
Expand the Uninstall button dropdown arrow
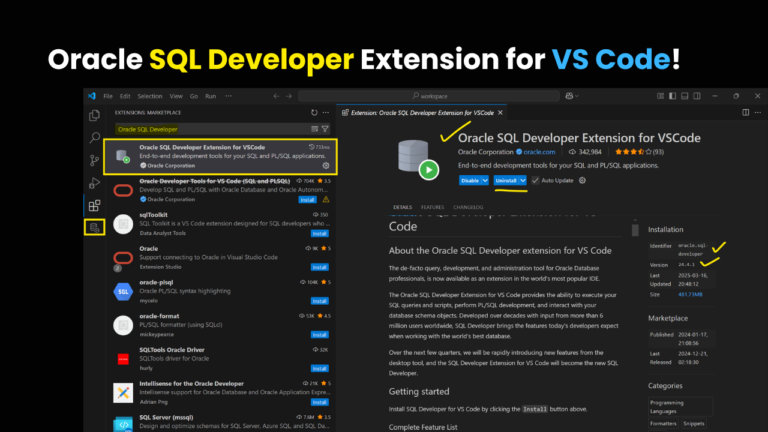523,180
